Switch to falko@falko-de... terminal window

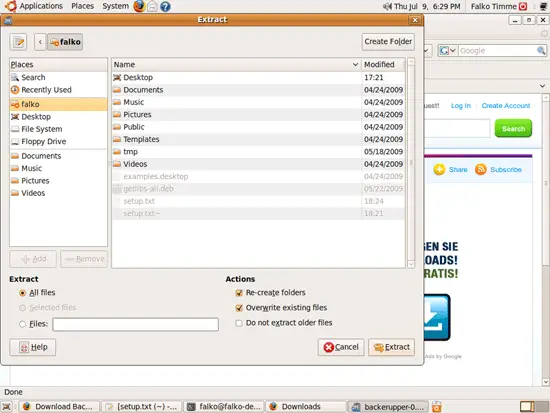click(224, 407)
